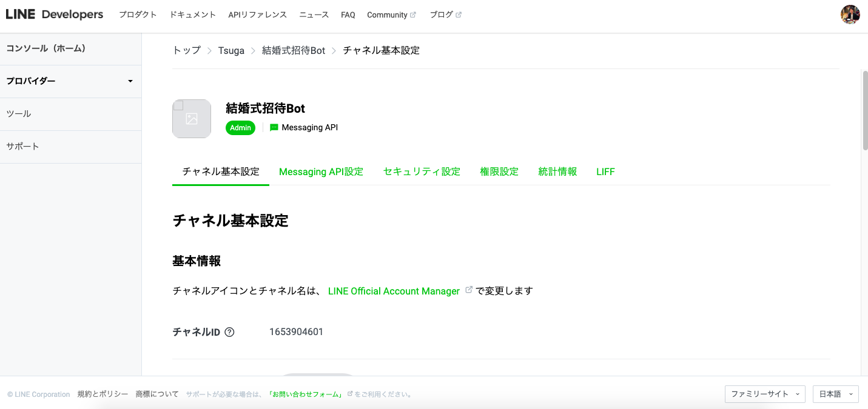Open your profile avatar menu
Viewport: 868px width, 409px height.
(850, 14)
